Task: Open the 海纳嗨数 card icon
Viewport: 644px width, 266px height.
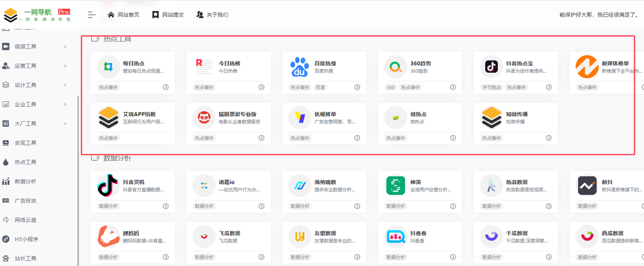Action: 300,186
